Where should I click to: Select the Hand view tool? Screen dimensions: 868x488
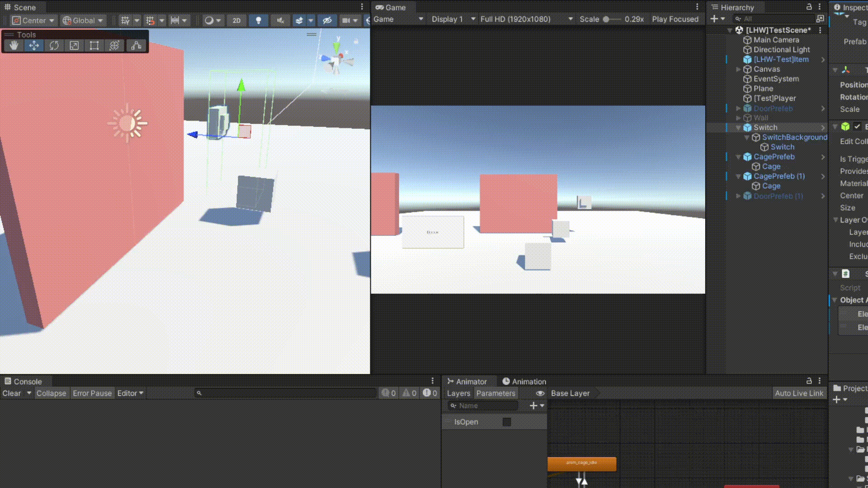pos(14,45)
